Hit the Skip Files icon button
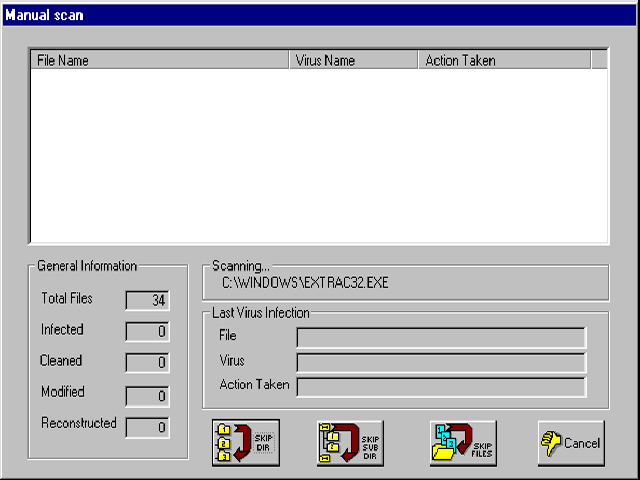The height and width of the screenshot is (480, 640). [x=463, y=443]
